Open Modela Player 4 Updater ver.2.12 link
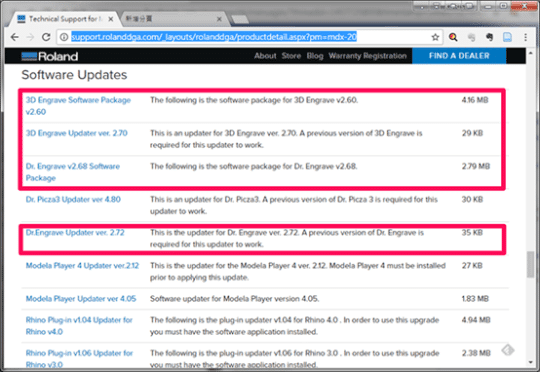The height and width of the screenshot is (372, 540). [x=82, y=266]
